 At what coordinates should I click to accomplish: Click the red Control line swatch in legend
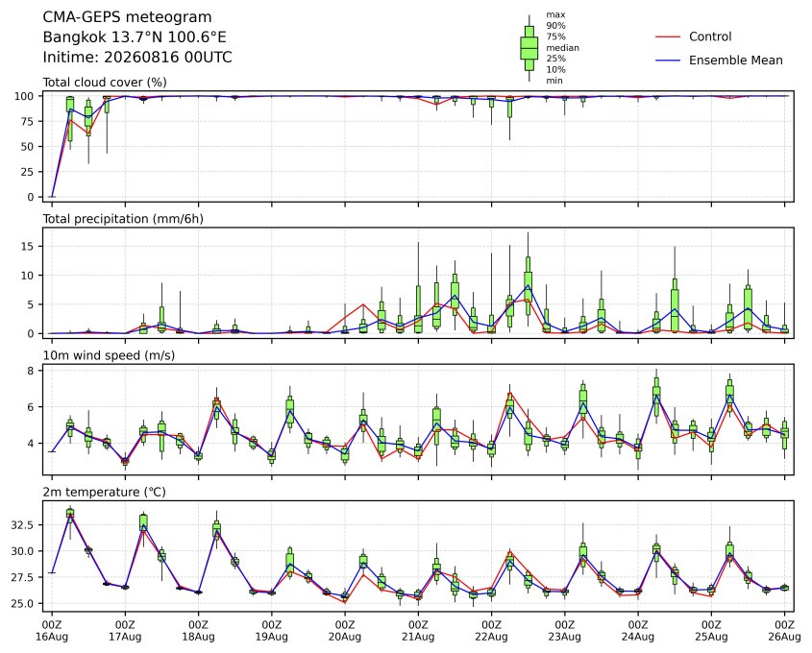668,36
